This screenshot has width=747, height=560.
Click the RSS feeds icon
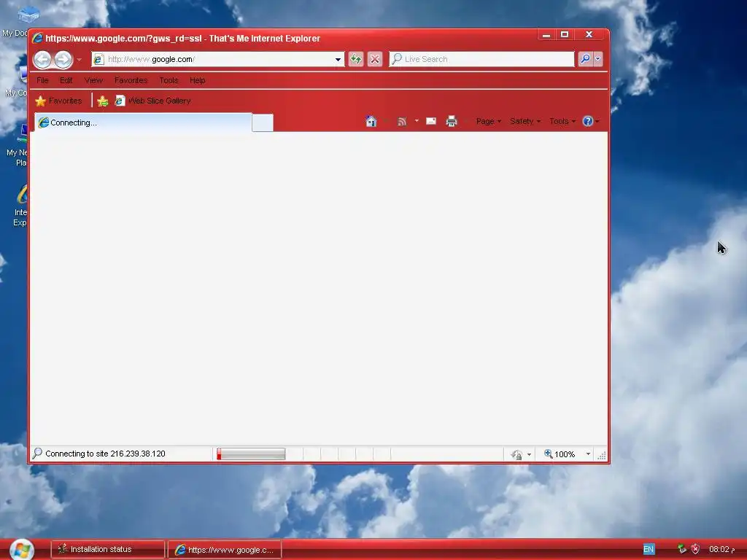402,122
